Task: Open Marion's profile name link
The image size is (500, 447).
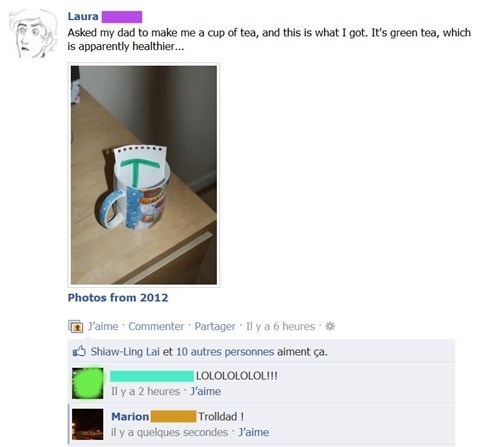Action: point(130,417)
